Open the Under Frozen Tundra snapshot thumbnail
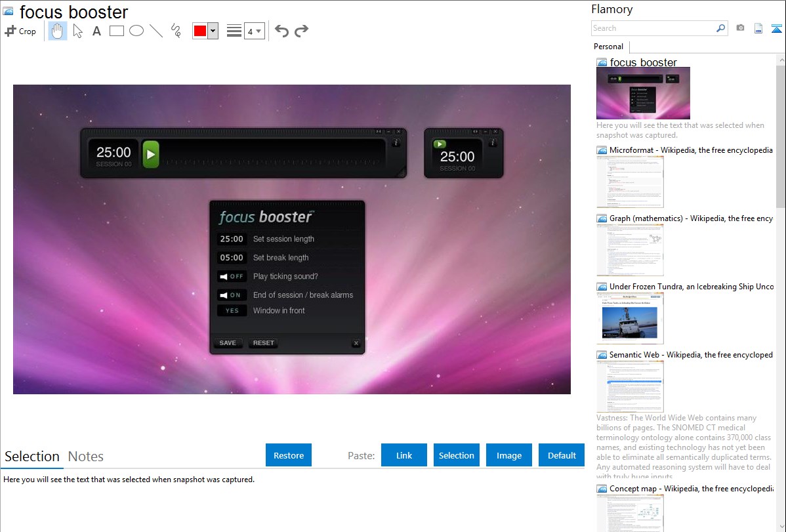786x532 pixels. (630, 318)
